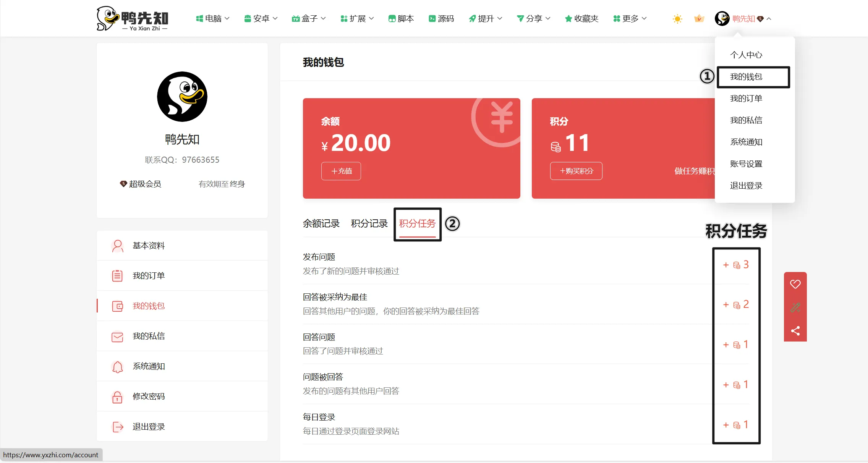Switch to the 积分任务 tab
This screenshot has width=868, height=463.
tap(418, 223)
